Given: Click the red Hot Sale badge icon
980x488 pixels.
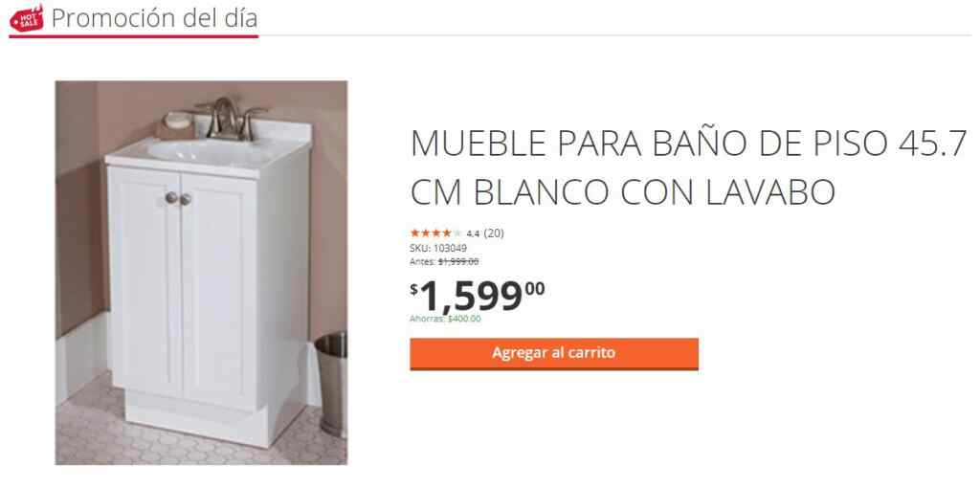Looking at the screenshot, I should (x=26, y=17).
